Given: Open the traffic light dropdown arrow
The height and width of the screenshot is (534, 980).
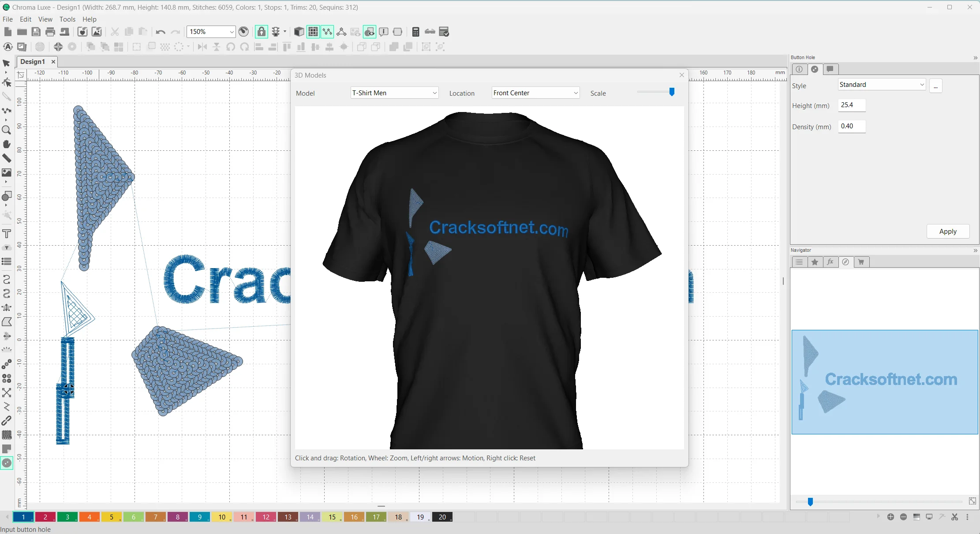Looking at the screenshot, I should click(285, 32).
